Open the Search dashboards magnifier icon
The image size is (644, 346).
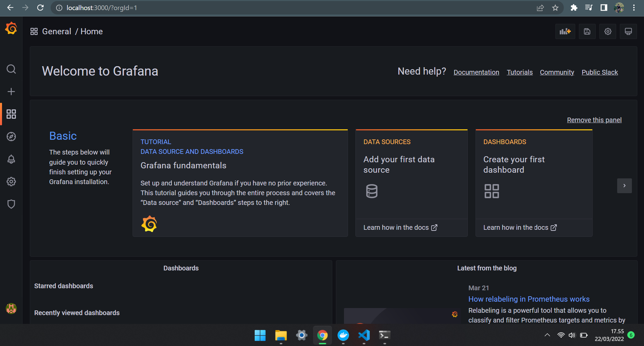11,69
